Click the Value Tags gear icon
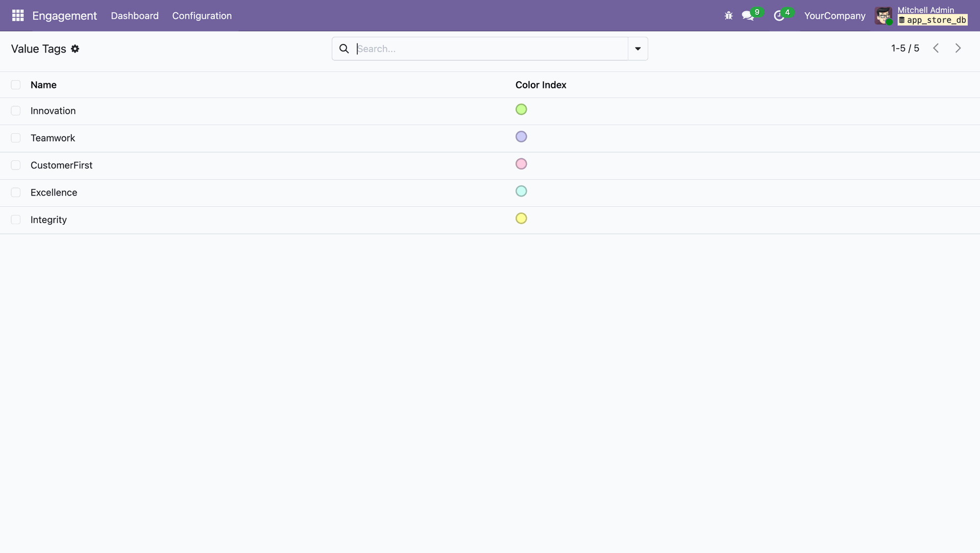The width and height of the screenshot is (980, 553). [75, 49]
